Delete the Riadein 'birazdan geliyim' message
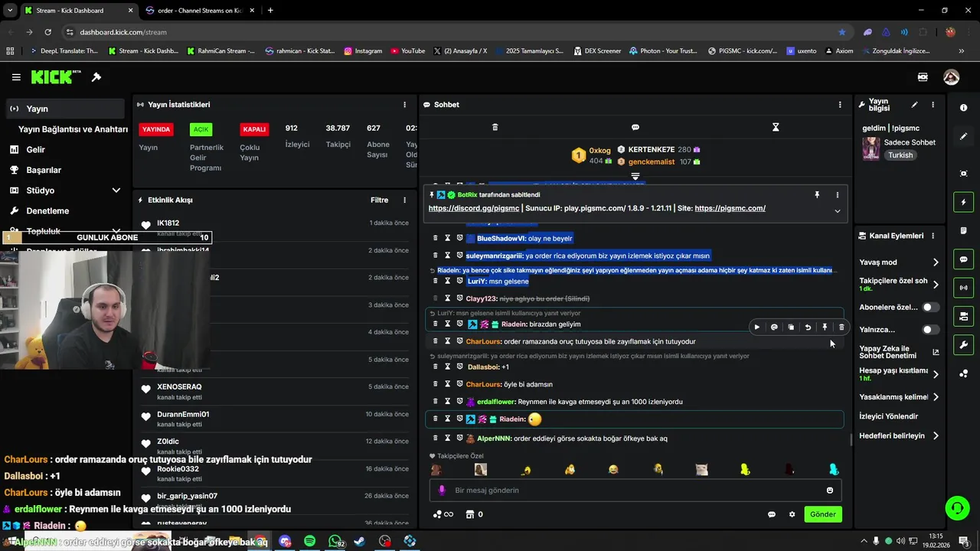The image size is (980, 551). coord(841,328)
